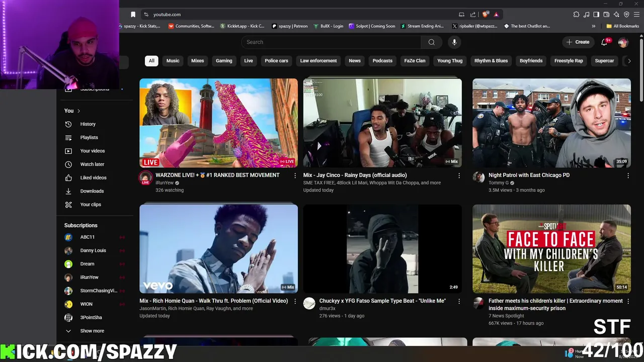The image size is (644, 362).
Task: Click into the YouTube search field
Action: click(331, 42)
